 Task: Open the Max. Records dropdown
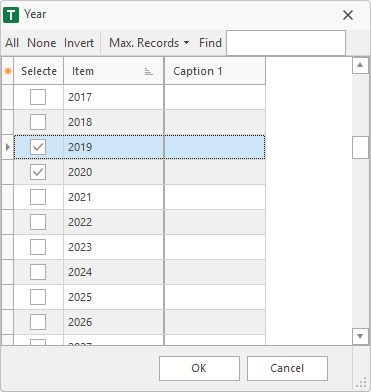click(x=149, y=43)
